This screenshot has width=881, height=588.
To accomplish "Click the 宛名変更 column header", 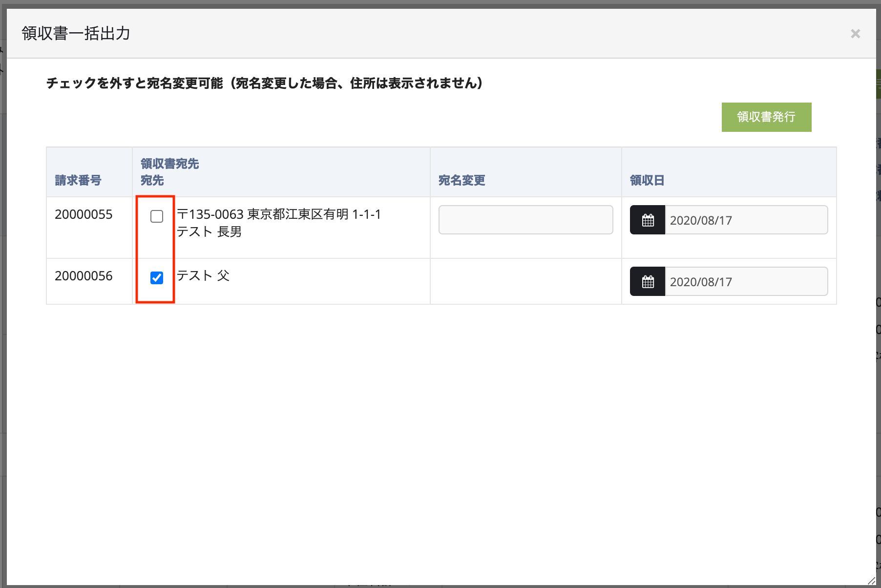I will coord(461,180).
